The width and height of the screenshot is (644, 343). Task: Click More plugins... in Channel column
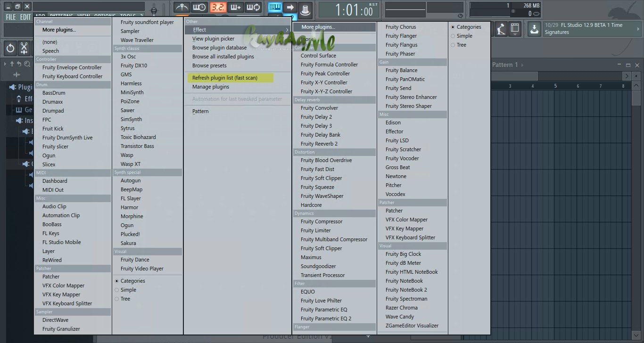(x=59, y=30)
